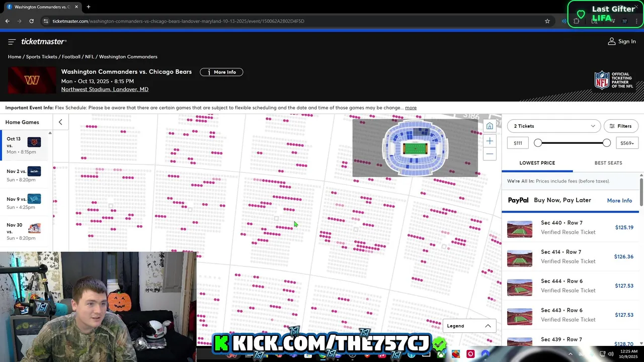Viewport: 644px width, 362px height.
Task: Open PayPal More Info link
Action: pyautogui.click(x=619, y=201)
